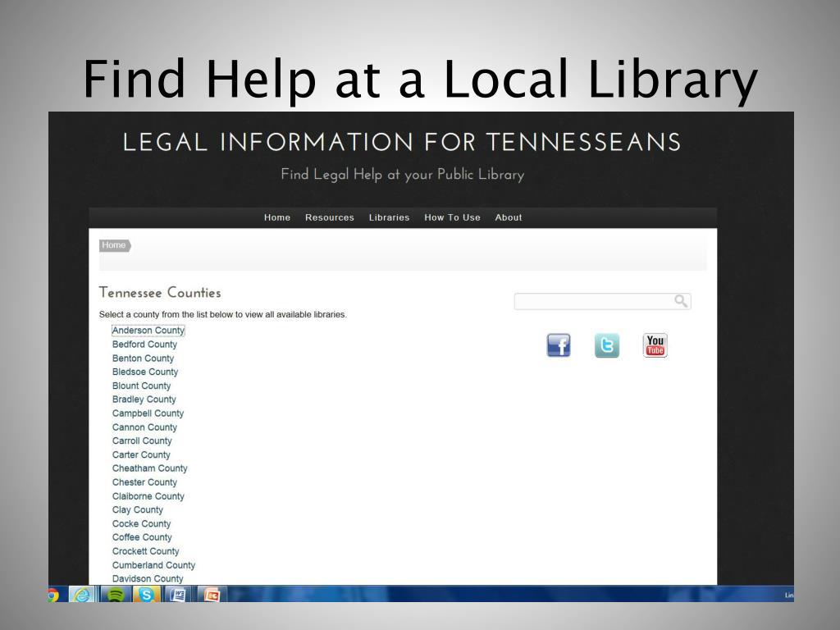Open Skype from the taskbar
The width and height of the screenshot is (840, 630).
click(146, 594)
